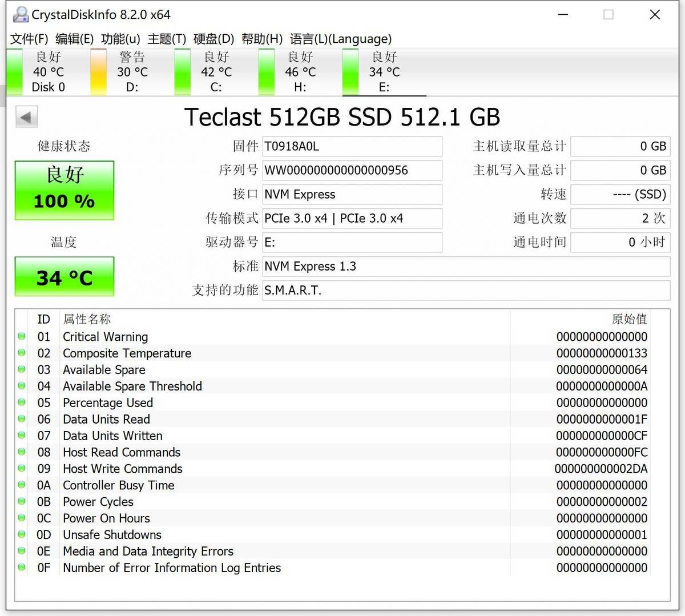Click the 良好 100 % health status button
This screenshot has height=616, width=685.
point(65,190)
